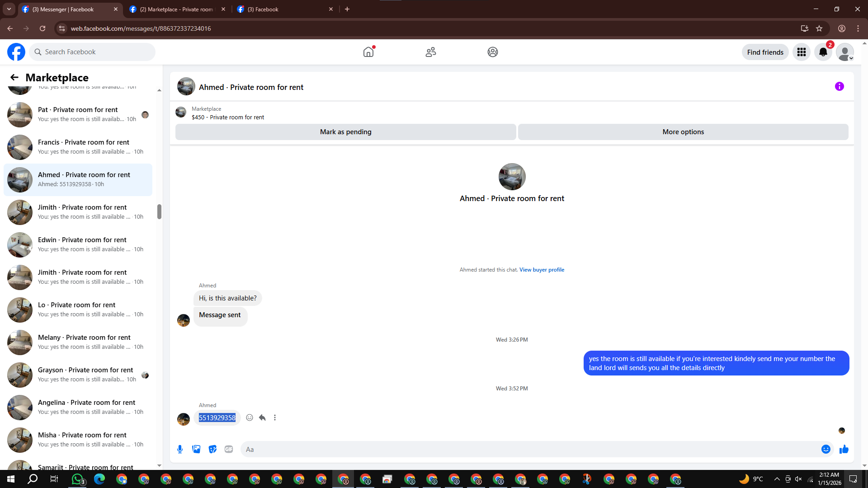
Task: Type in the Aa message field
Action: click(529, 449)
